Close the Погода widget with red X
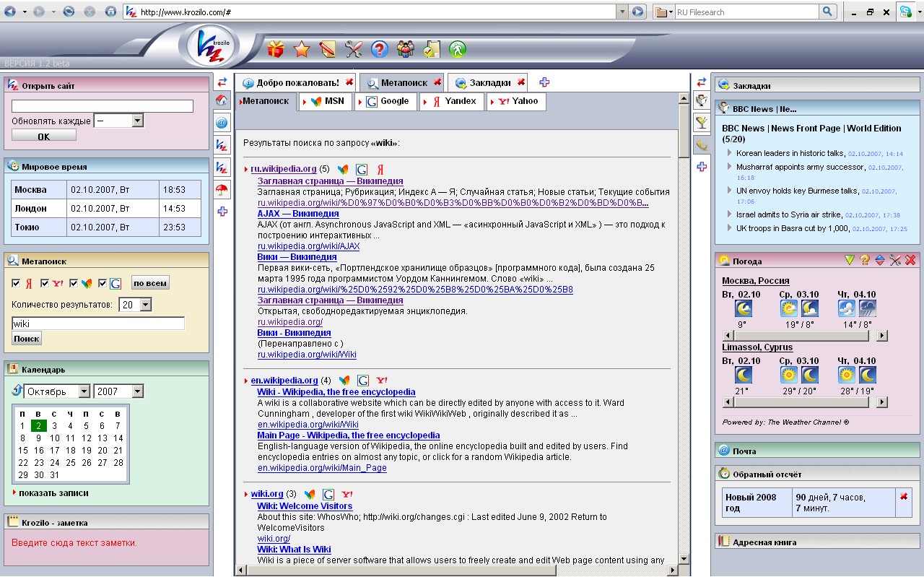The height and width of the screenshot is (577, 924). pos(910,260)
